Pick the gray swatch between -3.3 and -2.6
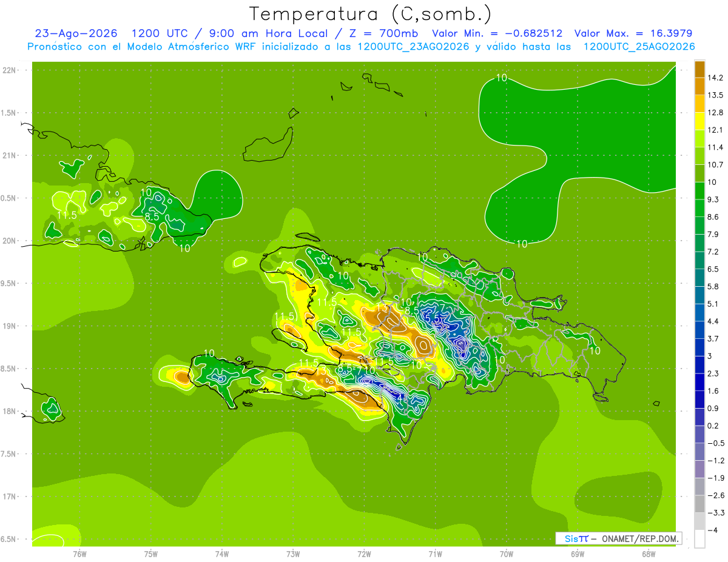 (699, 504)
